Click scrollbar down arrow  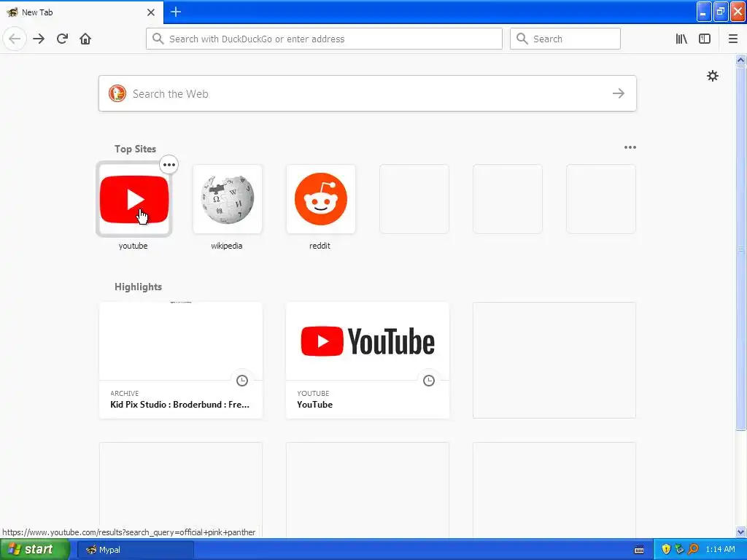click(x=741, y=532)
